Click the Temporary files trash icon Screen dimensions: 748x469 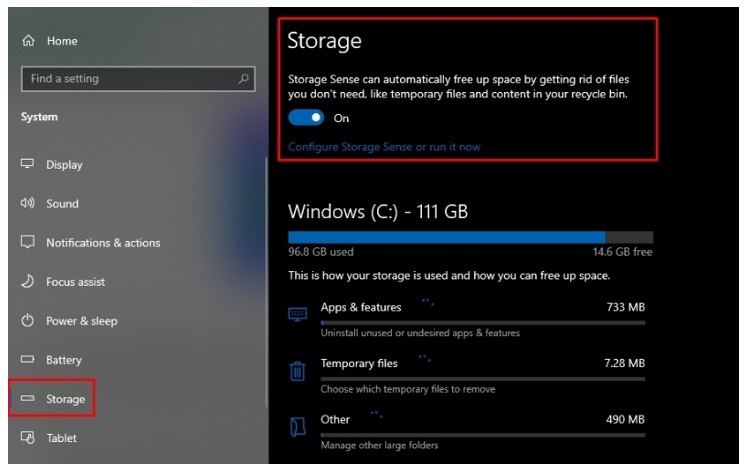tap(297, 370)
